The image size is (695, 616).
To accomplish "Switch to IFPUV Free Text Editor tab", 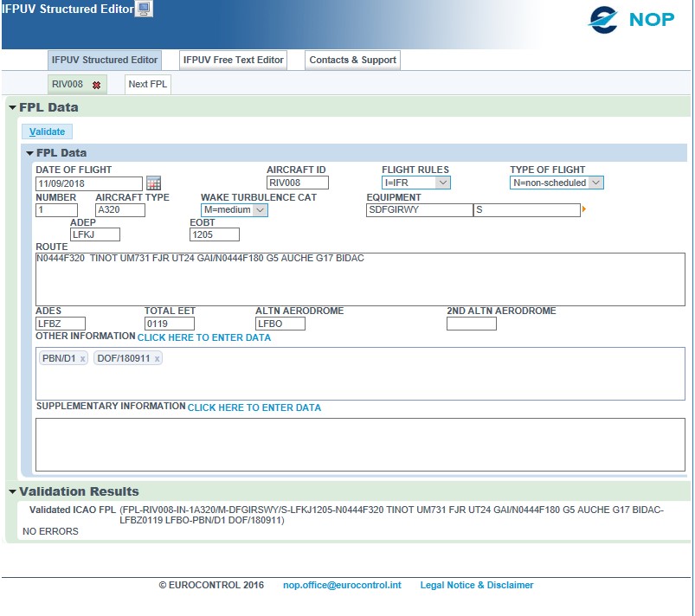I will tap(233, 60).
